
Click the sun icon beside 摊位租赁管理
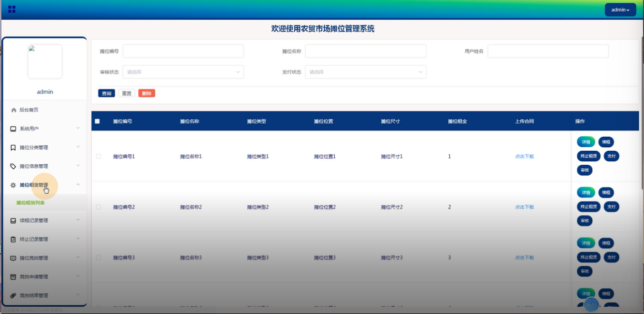click(x=14, y=185)
